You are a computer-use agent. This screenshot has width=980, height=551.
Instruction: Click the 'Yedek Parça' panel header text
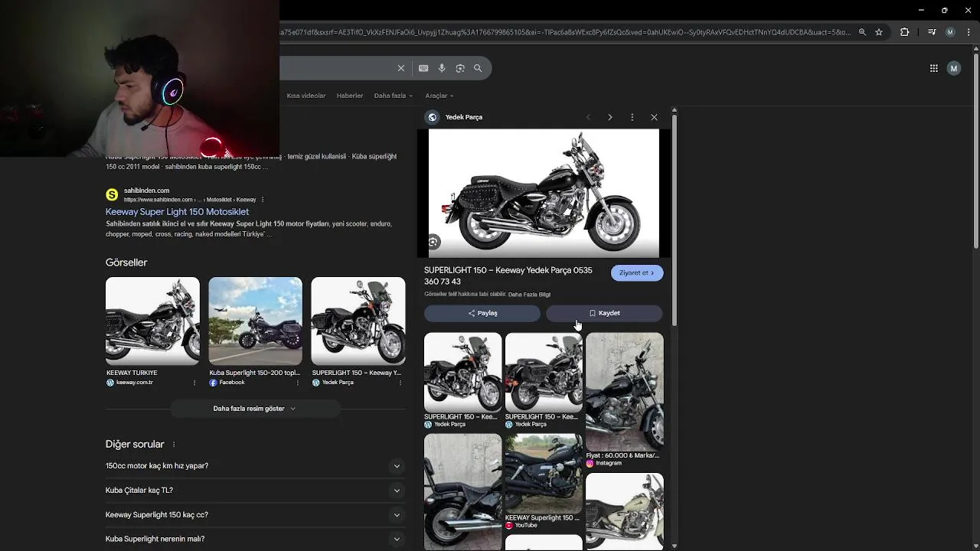pos(464,117)
